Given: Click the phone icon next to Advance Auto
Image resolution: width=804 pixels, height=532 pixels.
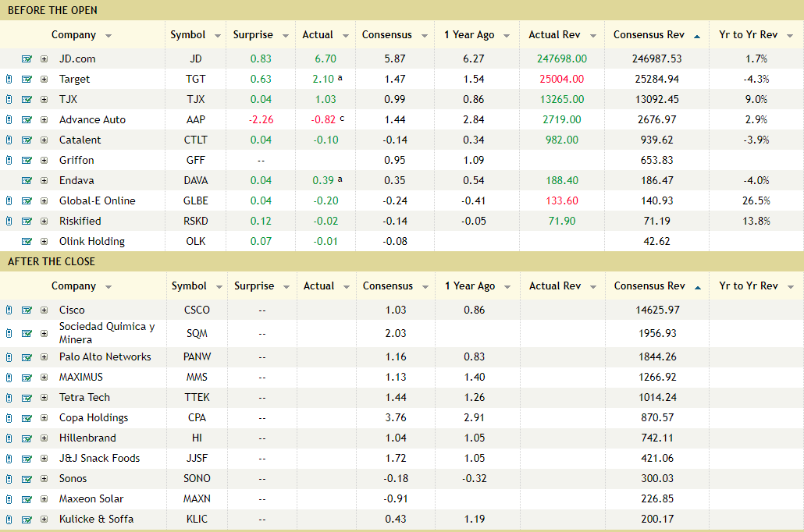Looking at the screenshot, I should pos(9,119).
